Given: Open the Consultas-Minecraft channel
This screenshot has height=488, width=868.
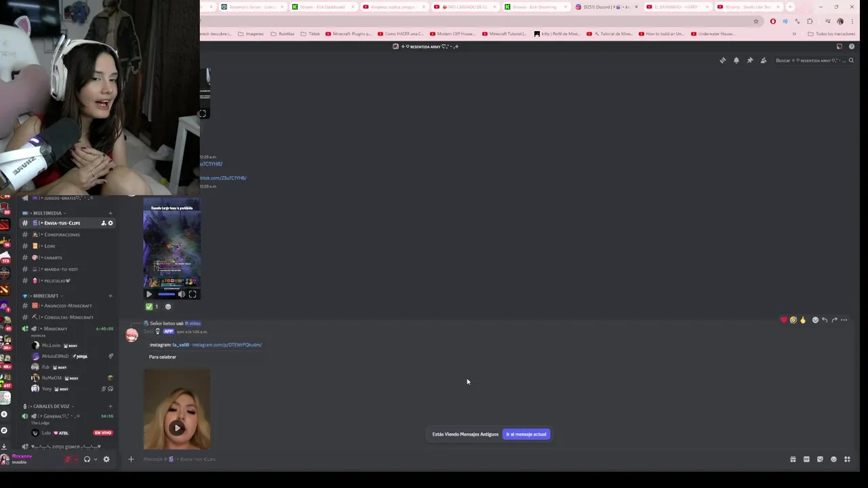Looking at the screenshot, I should pyautogui.click(x=68, y=317).
